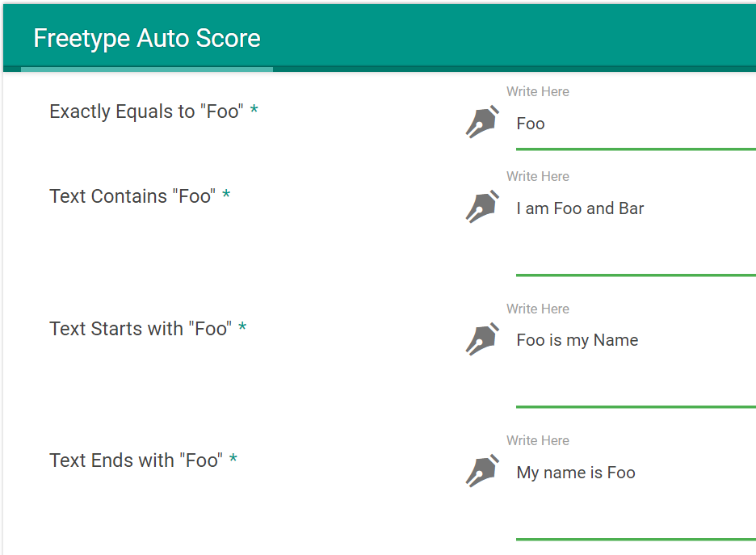This screenshot has width=756, height=555.
Task: Click the pen icon beside the "Foo" answer
Action: (482, 121)
